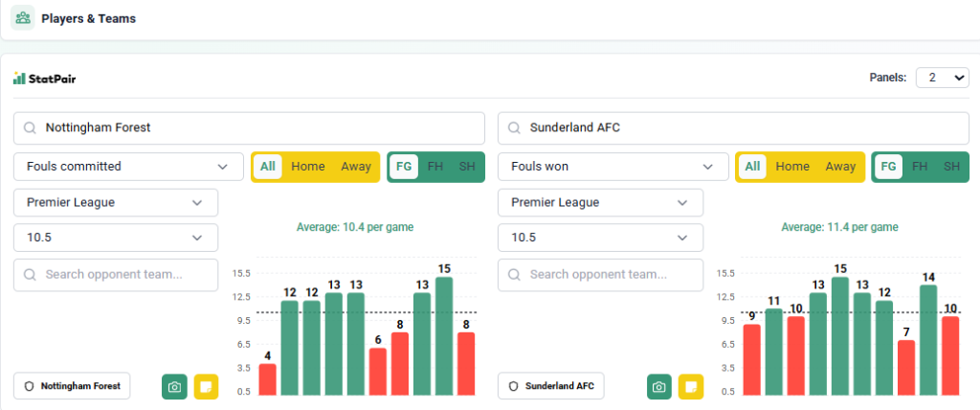
Task: Click the tallest bar labeled 15 for Nottingham Forest
Action: (444, 335)
